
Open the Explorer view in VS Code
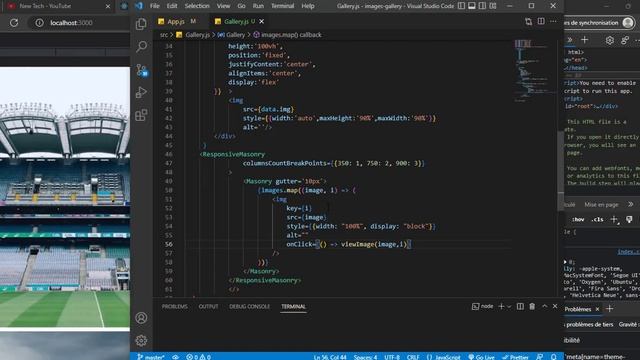click(141, 24)
